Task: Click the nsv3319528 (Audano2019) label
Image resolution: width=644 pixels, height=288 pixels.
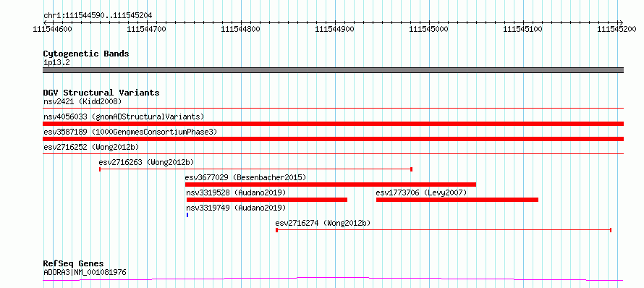Action: tap(236, 192)
